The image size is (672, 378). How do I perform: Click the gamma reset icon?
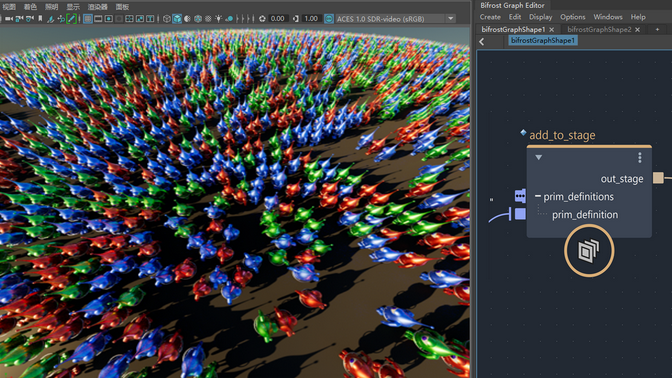(296, 19)
